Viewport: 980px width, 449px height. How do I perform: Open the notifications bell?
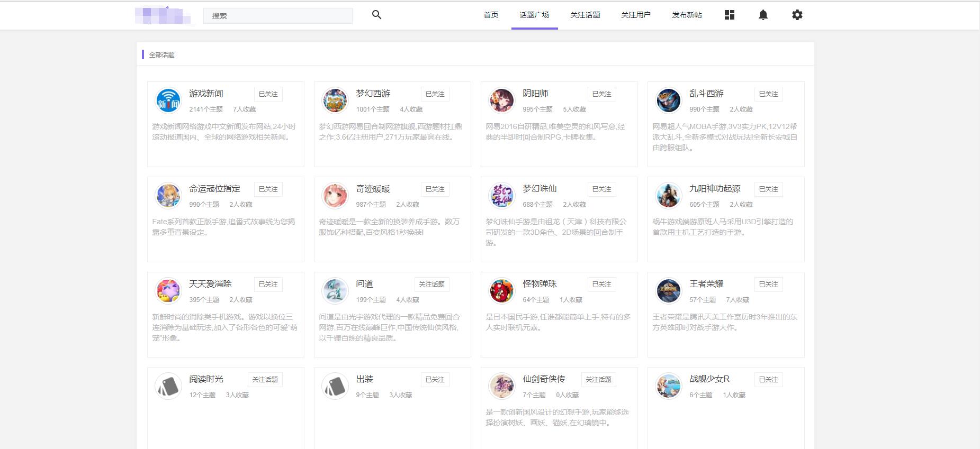(763, 15)
